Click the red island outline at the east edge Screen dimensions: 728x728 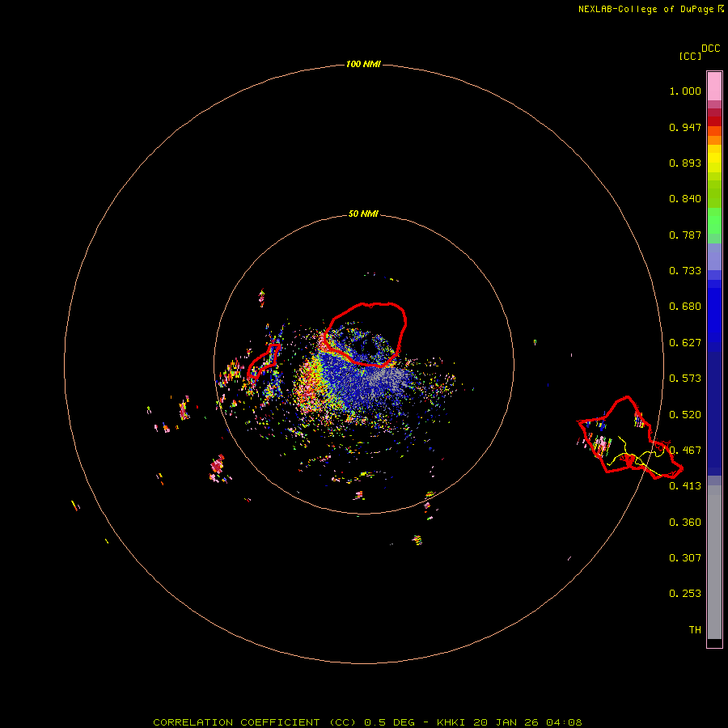click(x=630, y=438)
